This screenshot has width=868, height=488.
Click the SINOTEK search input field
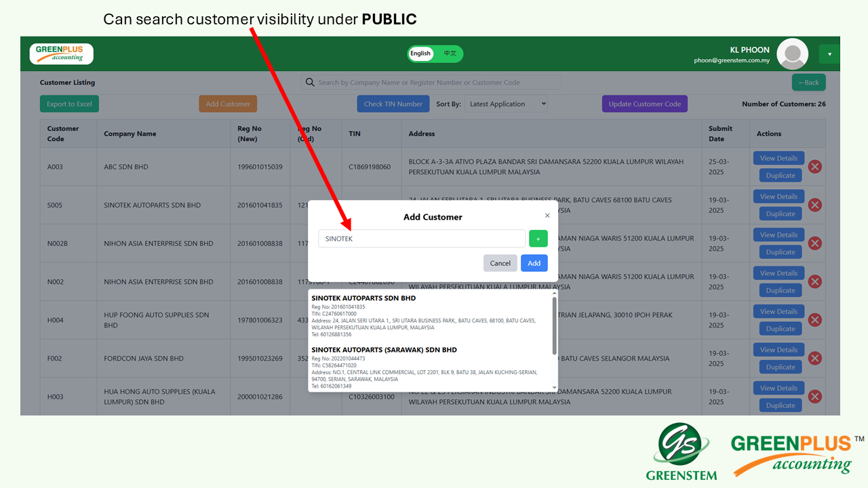(422, 239)
